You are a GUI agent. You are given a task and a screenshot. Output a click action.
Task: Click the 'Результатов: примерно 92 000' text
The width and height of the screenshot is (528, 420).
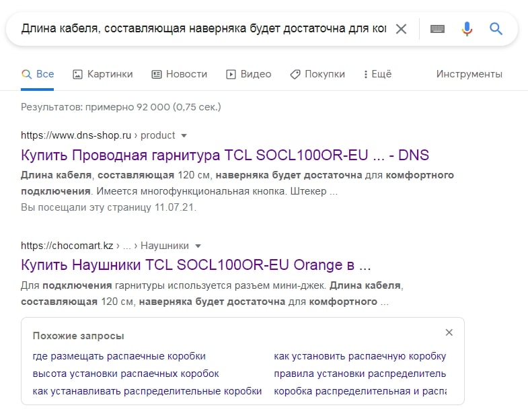(121, 107)
